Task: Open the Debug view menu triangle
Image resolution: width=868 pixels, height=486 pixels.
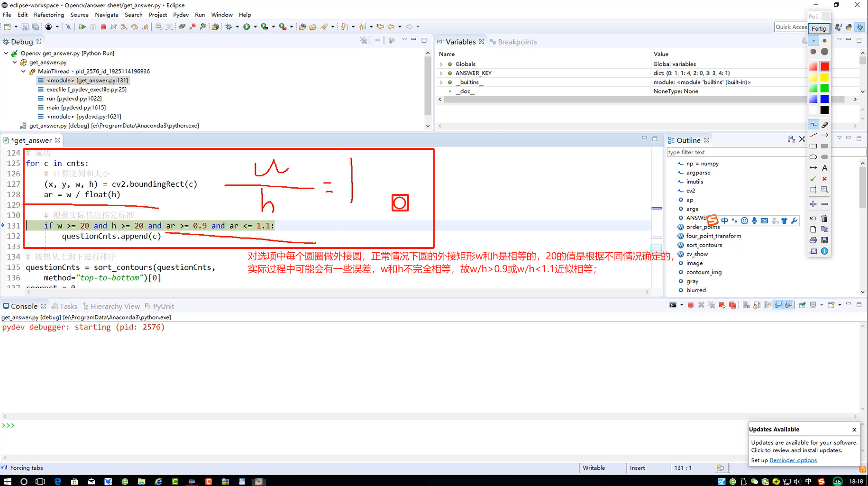Action: click(404, 39)
